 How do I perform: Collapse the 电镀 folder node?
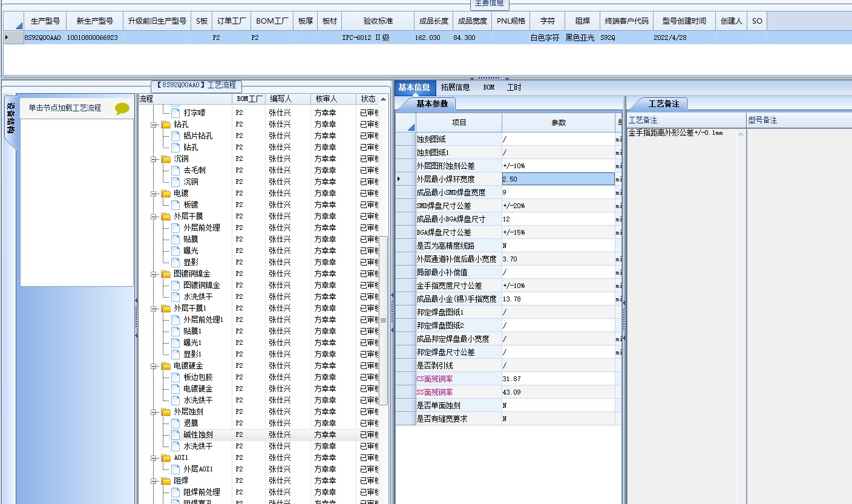pos(154,194)
